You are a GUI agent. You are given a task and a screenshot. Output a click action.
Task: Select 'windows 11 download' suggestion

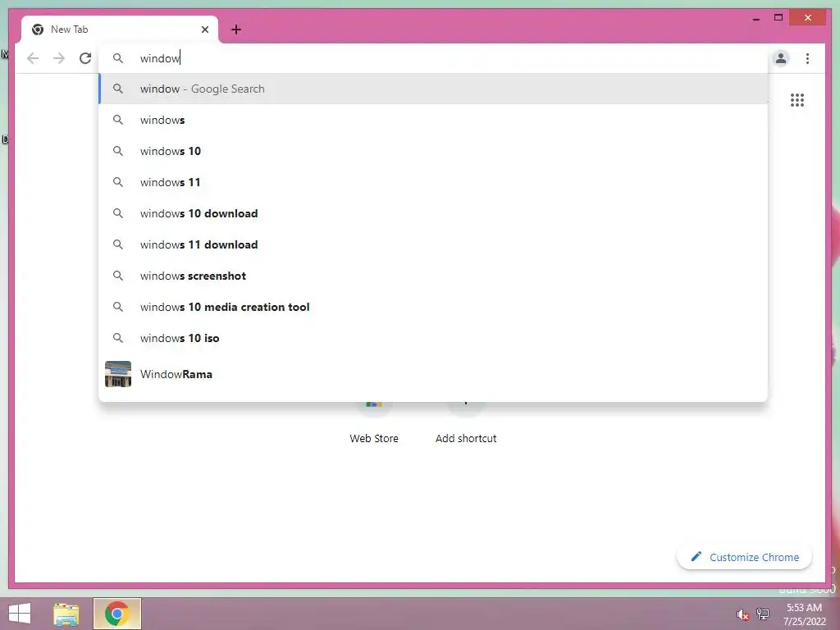tap(433, 244)
